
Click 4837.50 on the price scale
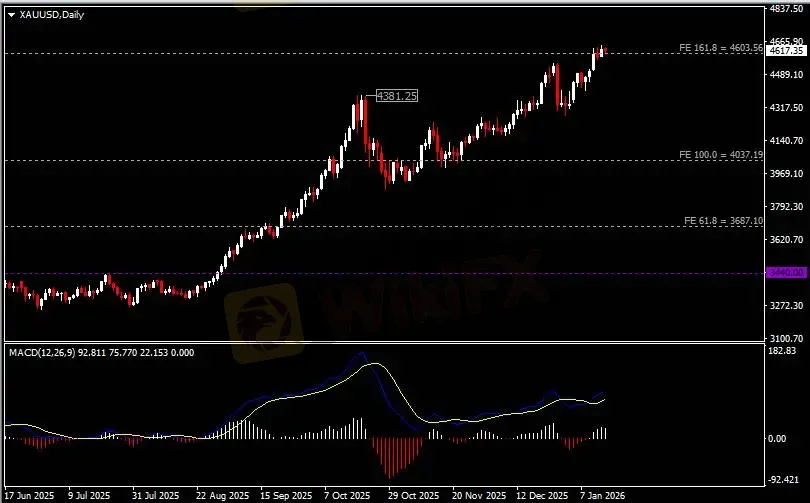787,8
